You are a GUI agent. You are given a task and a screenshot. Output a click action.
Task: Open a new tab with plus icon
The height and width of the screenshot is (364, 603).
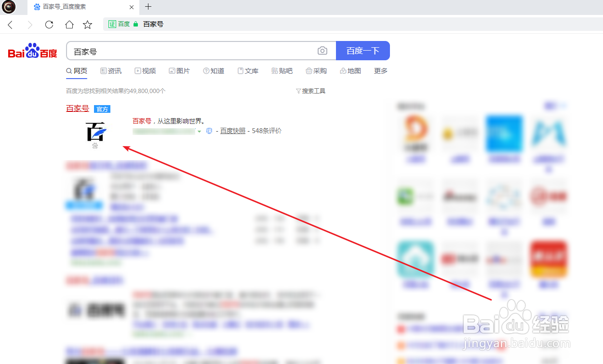pyautogui.click(x=148, y=7)
